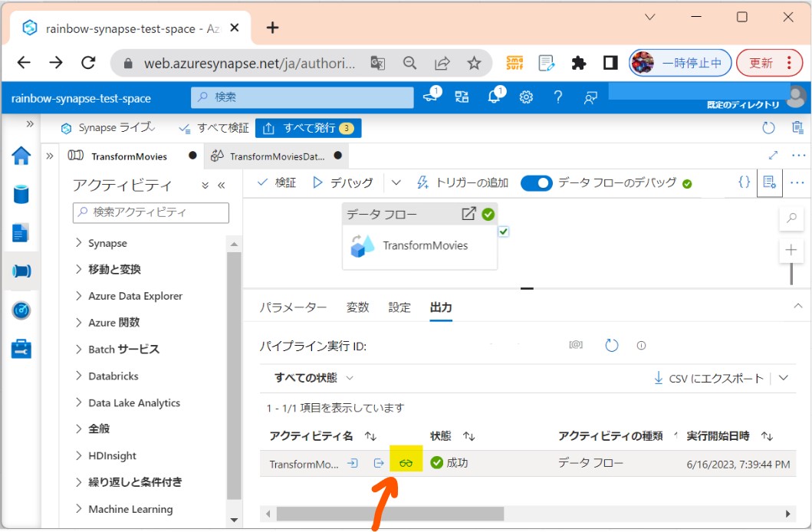View the input icon for TransformMovies activity
This screenshot has height=532, width=812.
tap(353, 463)
